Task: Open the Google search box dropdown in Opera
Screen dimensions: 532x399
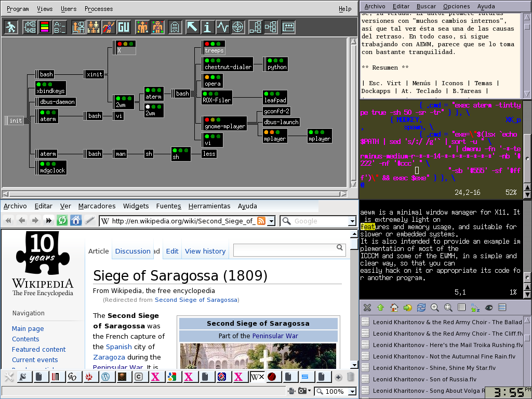Action: coord(352,221)
